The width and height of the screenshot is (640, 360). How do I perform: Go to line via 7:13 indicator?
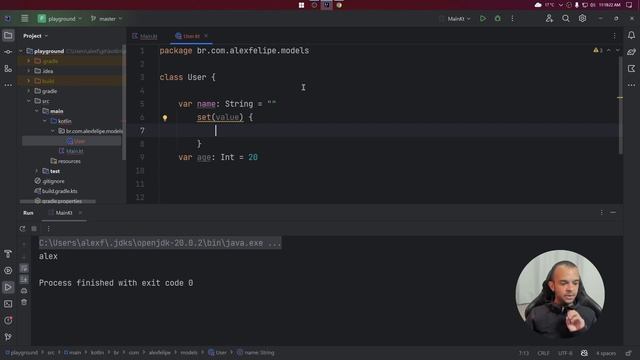pyautogui.click(x=524, y=353)
